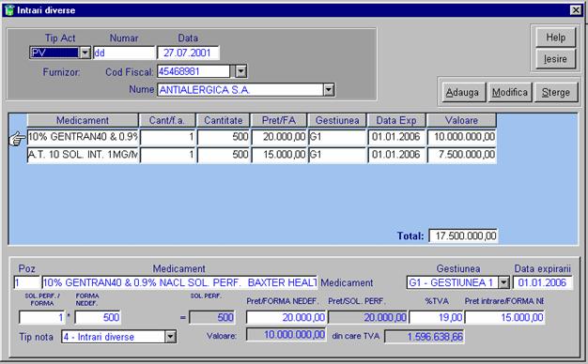The width and height of the screenshot is (588, 364).
Task: Open the Nume supplier dropdown arrow
Action: [x=329, y=89]
